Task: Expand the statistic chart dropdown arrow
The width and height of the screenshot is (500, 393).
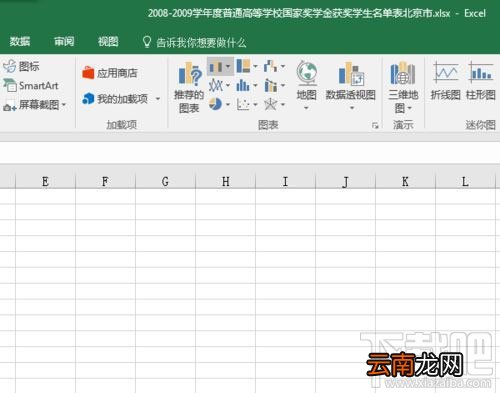Action: tap(255, 86)
